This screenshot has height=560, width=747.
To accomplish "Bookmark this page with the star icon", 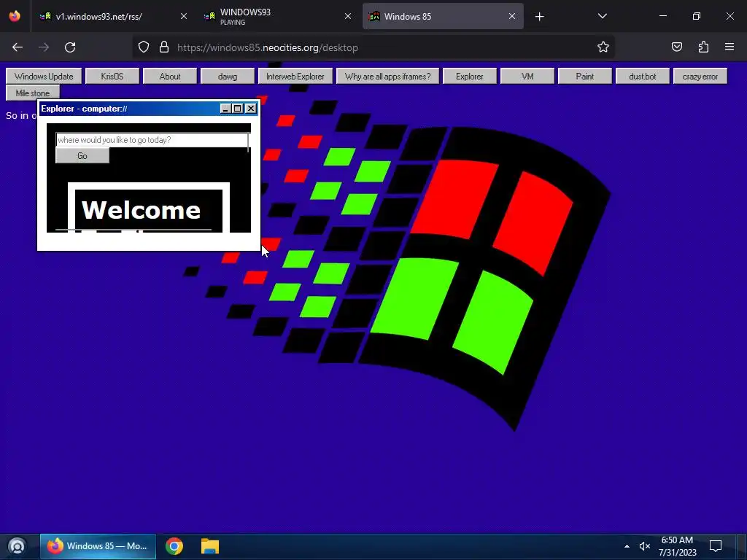I will coord(603,47).
